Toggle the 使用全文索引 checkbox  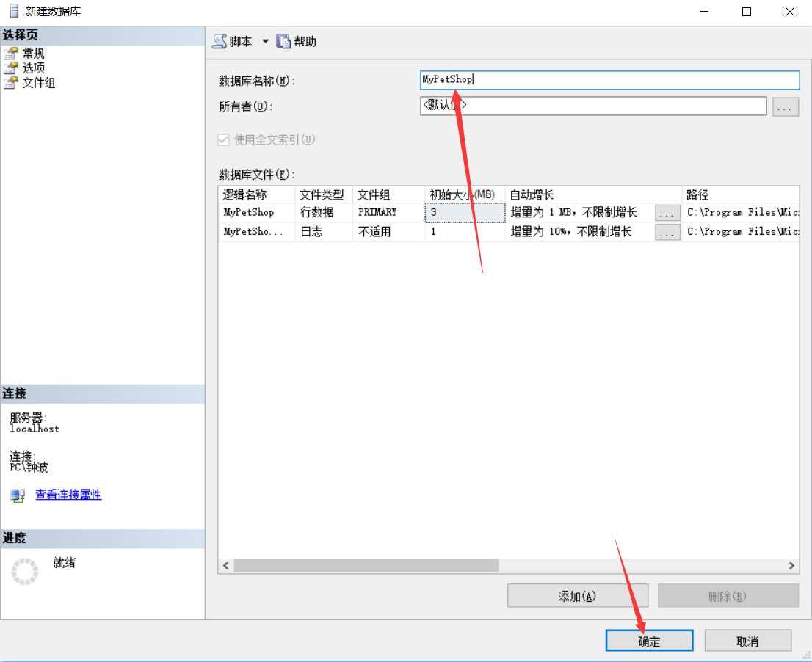[223, 139]
